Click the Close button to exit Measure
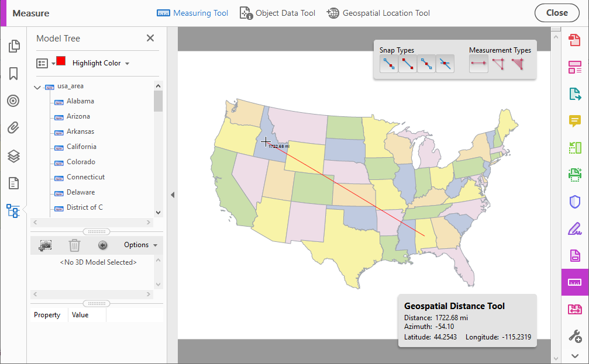Viewport: 589px width, 364px height. tap(556, 12)
